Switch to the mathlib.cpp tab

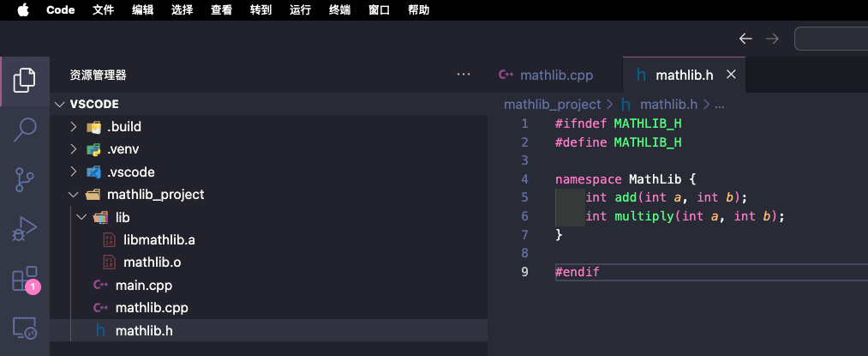pyautogui.click(x=556, y=75)
